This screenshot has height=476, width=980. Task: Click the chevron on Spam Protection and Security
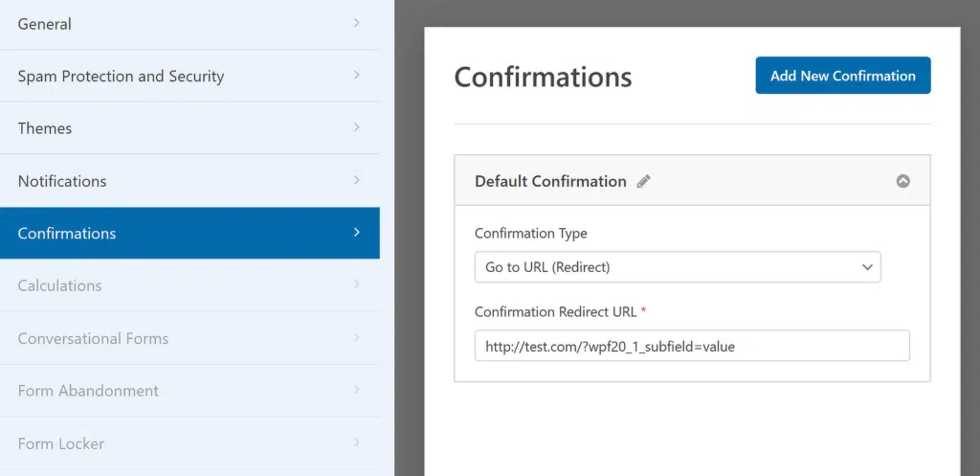357,75
